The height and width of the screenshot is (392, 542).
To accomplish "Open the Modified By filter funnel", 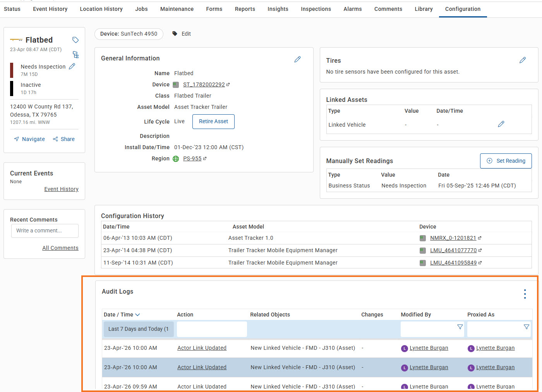I will pos(460,327).
